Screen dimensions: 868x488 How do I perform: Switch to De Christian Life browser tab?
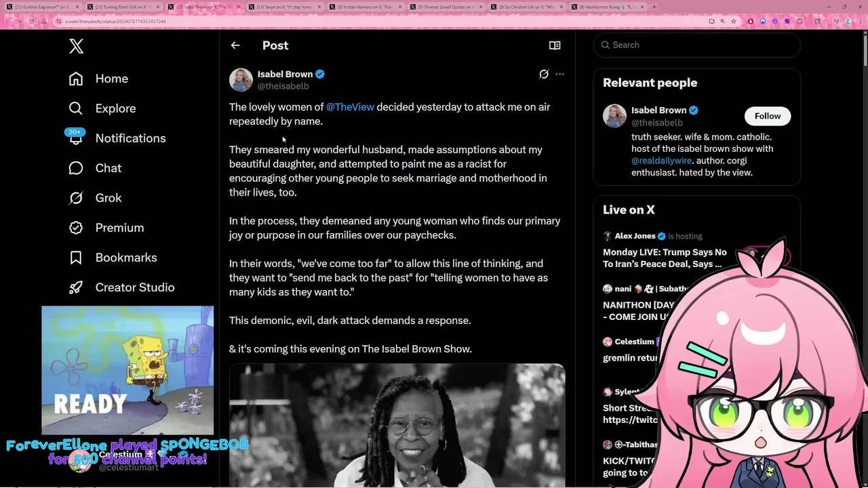click(526, 7)
